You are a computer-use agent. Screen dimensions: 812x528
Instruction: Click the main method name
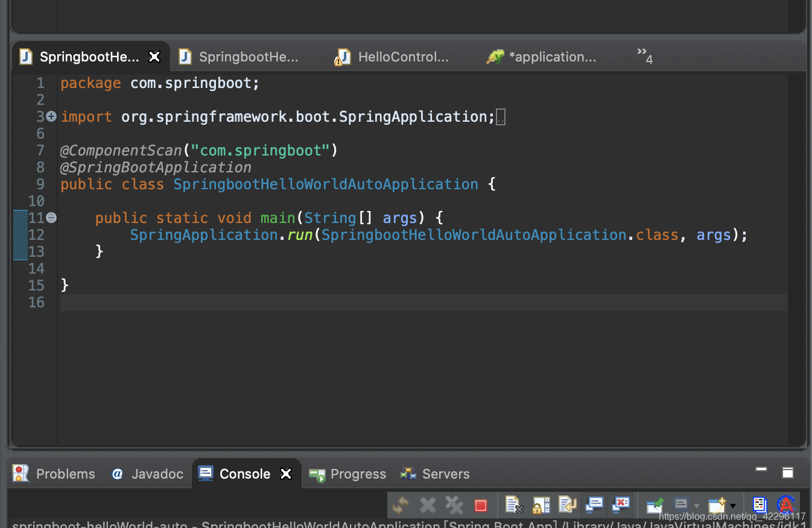click(278, 218)
